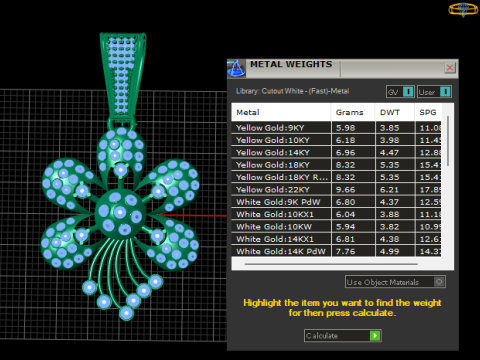
Task: Click the Library: Cutout White label
Action: coord(292,91)
